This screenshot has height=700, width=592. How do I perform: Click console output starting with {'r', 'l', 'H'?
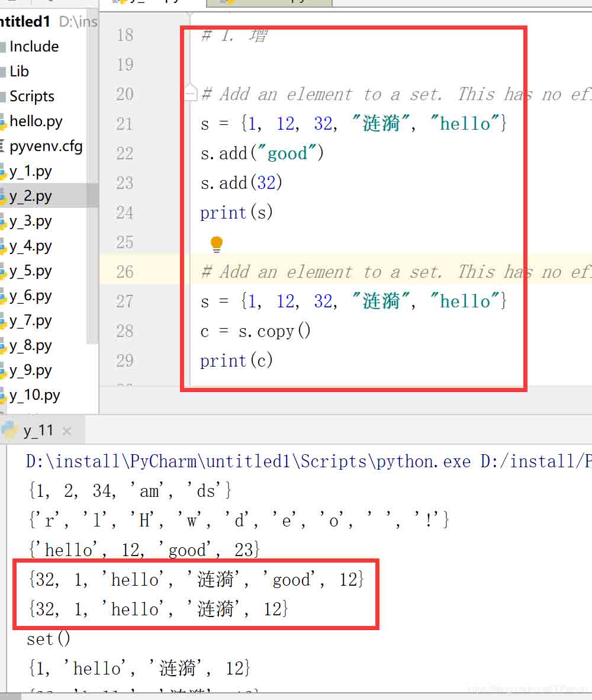pyautogui.click(x=239, y=521)
